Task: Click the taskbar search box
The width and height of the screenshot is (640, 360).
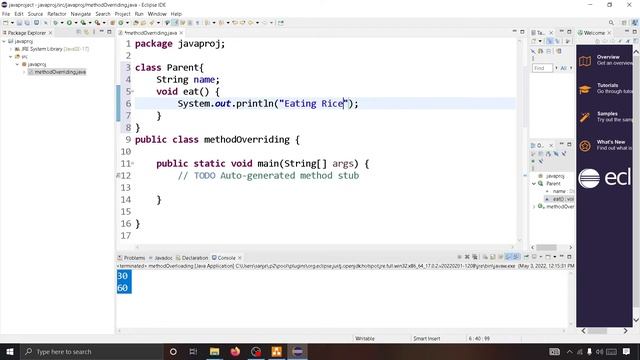Action: point(92,351)
